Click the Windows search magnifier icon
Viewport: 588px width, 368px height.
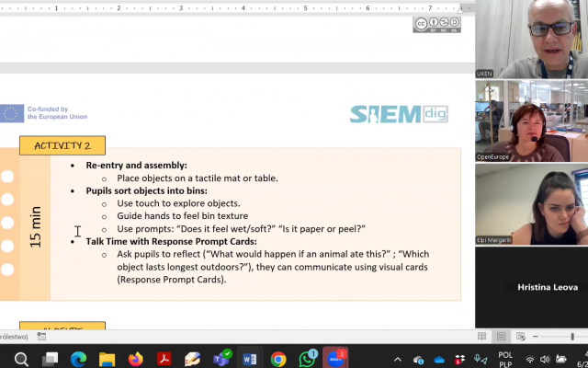(x=21, y=359)
